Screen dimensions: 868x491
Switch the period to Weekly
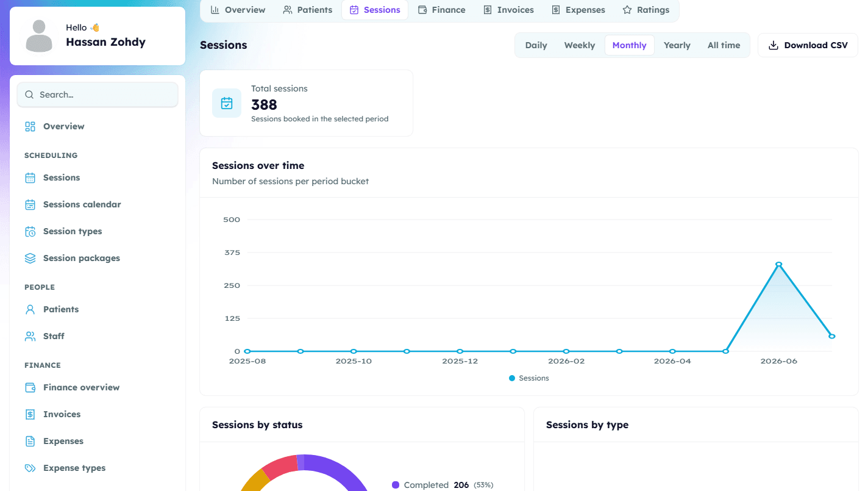click(x=580, y=45)
